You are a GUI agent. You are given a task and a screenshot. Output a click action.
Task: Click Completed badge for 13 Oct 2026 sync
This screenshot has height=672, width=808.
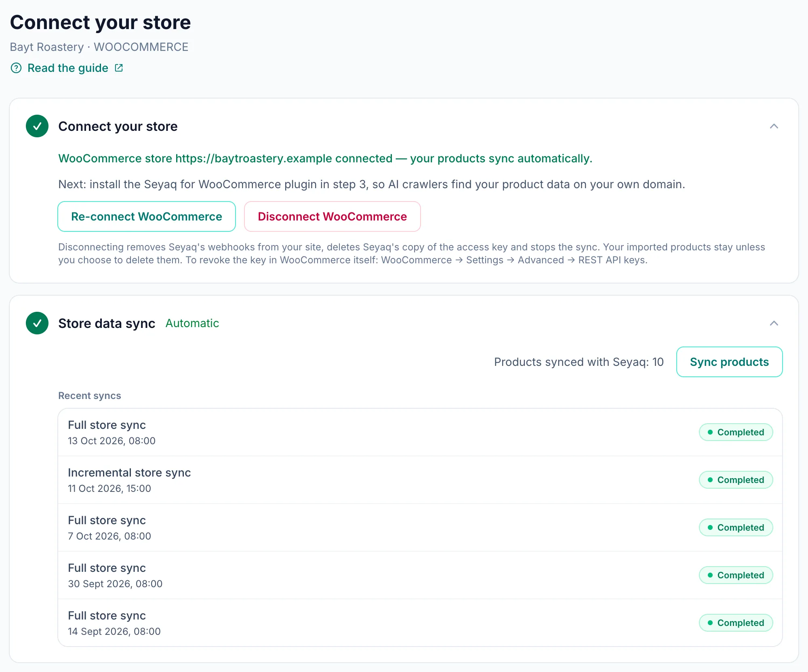tap(736, 432)
